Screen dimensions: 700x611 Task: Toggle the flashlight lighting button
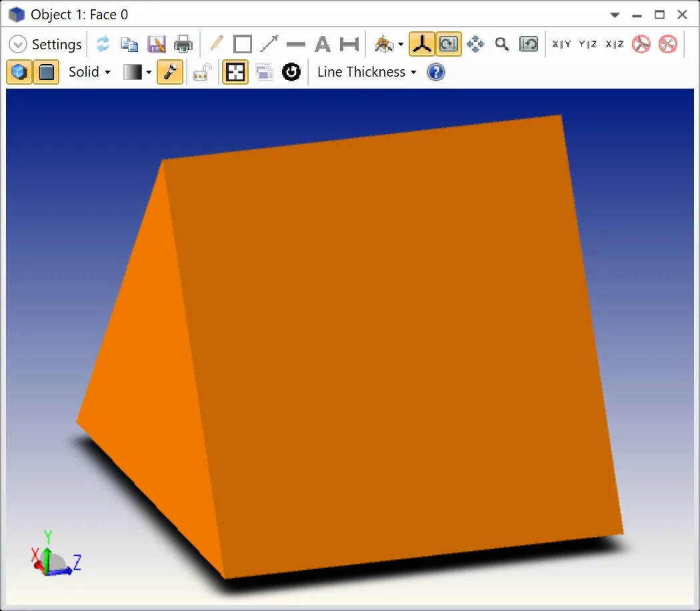click(x=171, y=72)
